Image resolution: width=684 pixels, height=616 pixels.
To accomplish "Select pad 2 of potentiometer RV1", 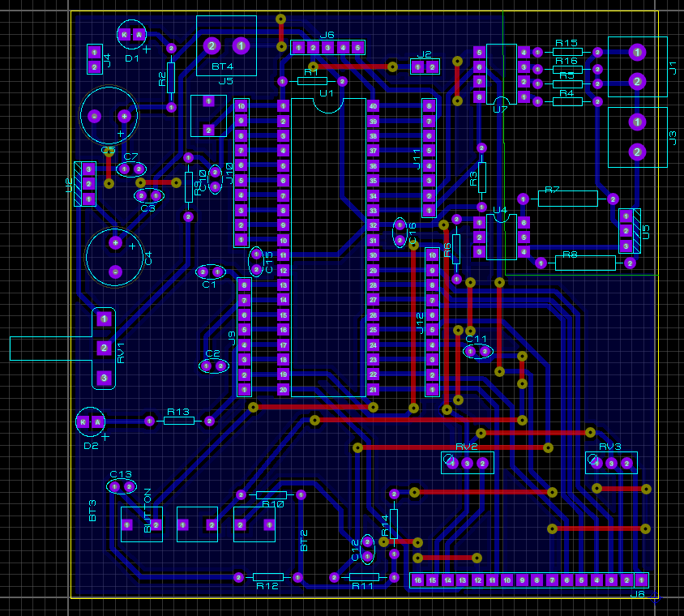I will [x=104, y=349].
